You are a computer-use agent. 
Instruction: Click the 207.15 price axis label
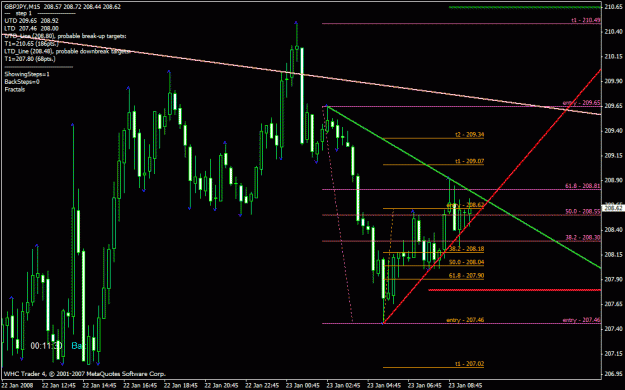pos(614,353)
